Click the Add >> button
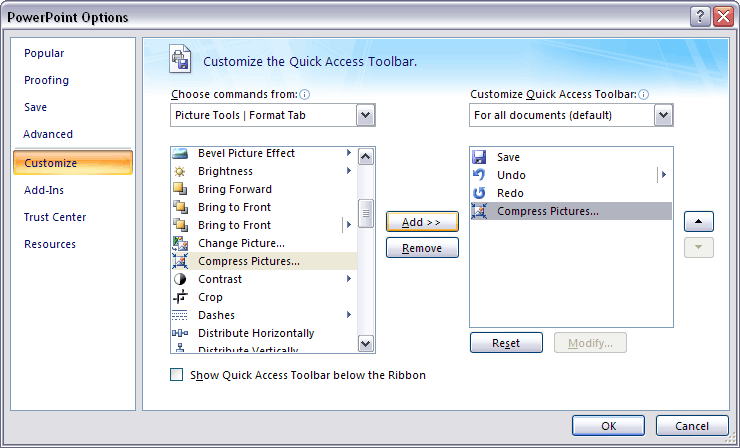The width and height of the screenshot is (740, 448). coord(422,222)
